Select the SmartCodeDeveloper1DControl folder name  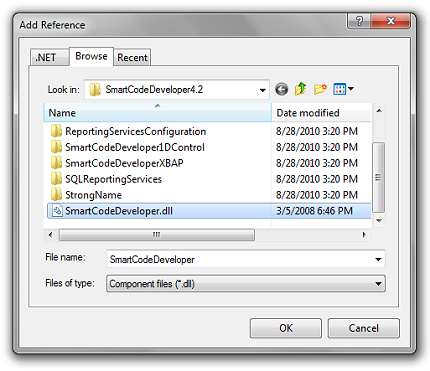pos(135,147)
